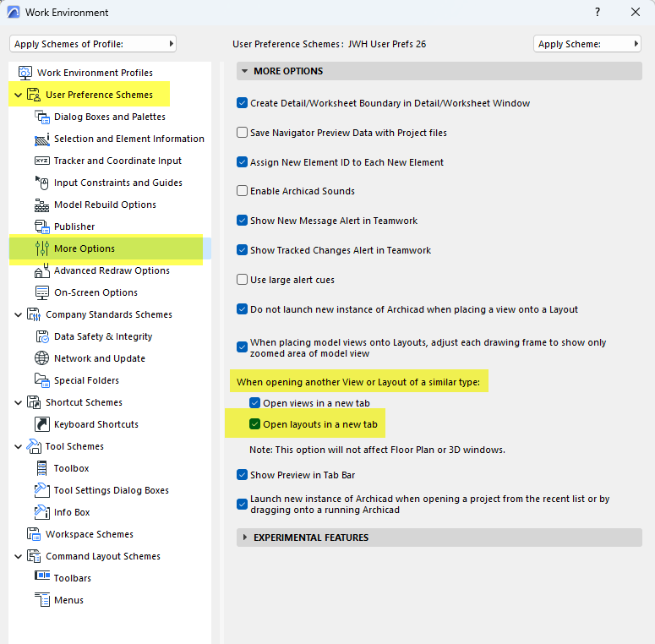Click the Keyboard Shortcuts arrow icon

(x=41, y=424)
